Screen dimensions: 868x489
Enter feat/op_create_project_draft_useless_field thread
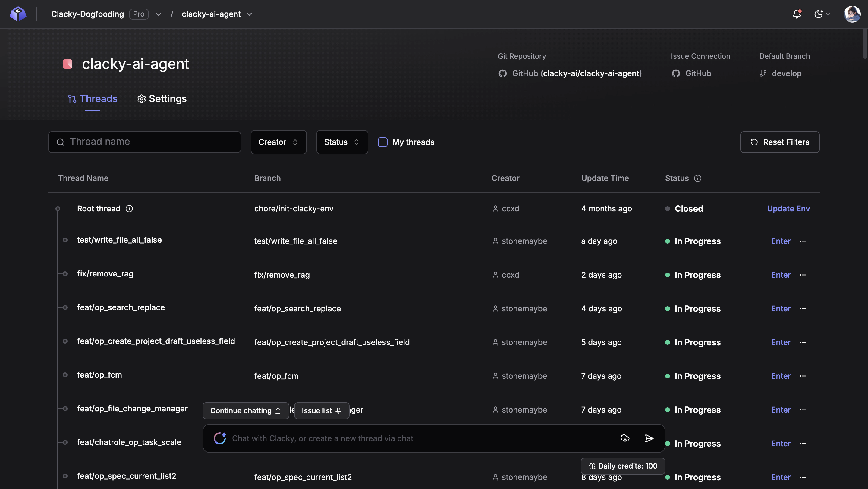click(781, 342)
